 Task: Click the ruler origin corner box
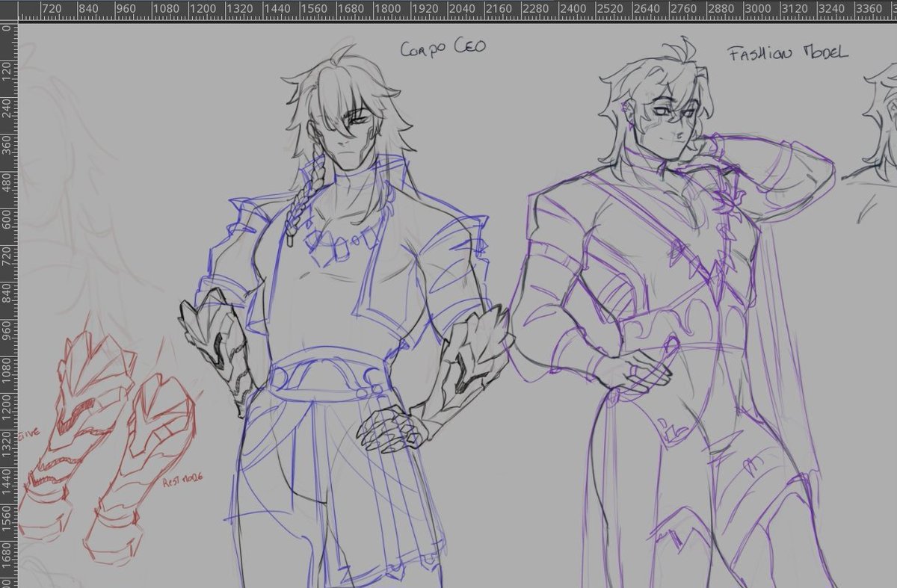9,10
